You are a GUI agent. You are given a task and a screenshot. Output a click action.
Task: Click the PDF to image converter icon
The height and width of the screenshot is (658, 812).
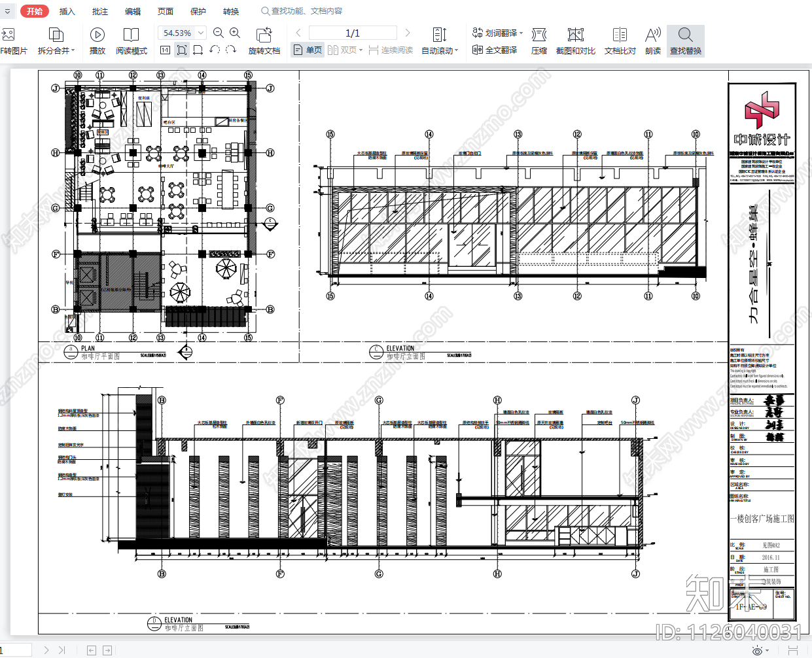(8, 35)
